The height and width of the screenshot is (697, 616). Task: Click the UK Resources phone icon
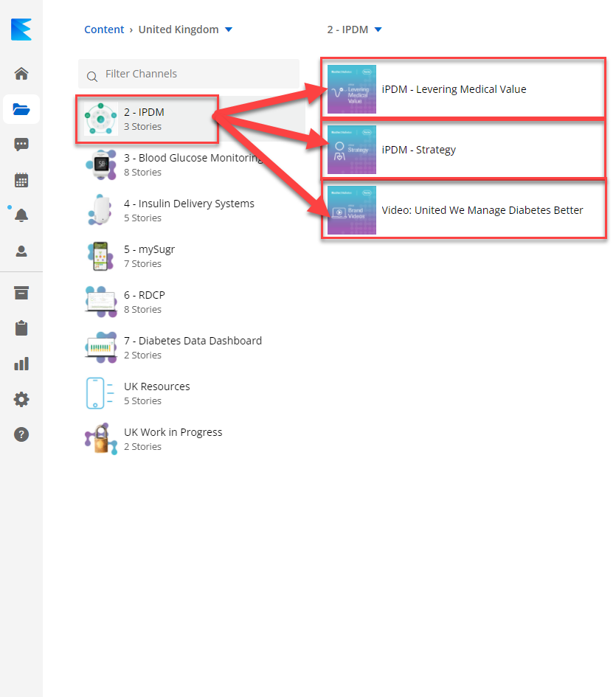tap(100, 393)
